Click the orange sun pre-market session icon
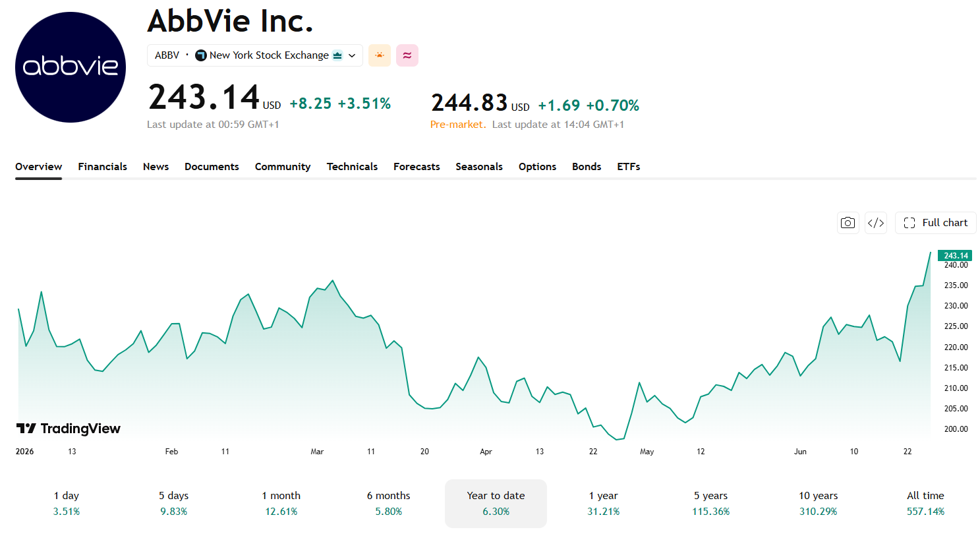Viewport: 980px width, 538px height. pos(380,55)
